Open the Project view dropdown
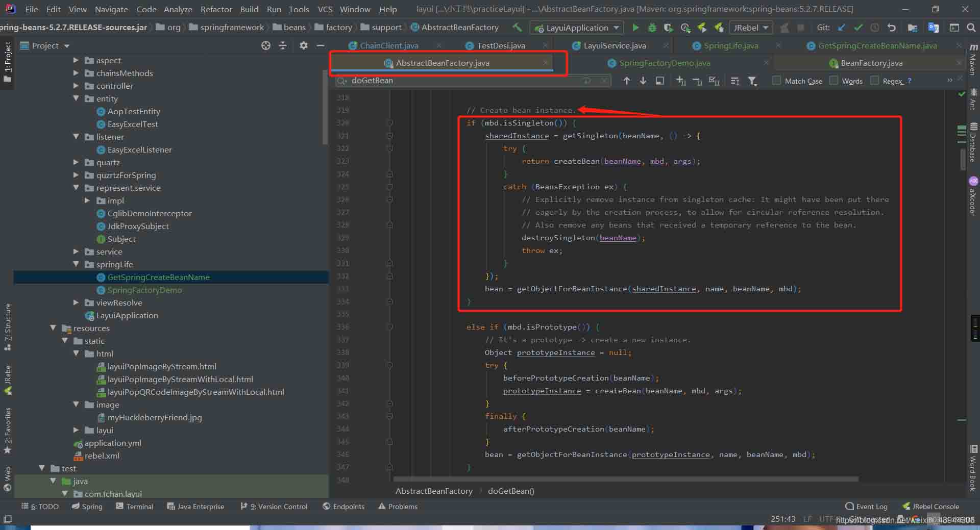 tap(44, 45)
